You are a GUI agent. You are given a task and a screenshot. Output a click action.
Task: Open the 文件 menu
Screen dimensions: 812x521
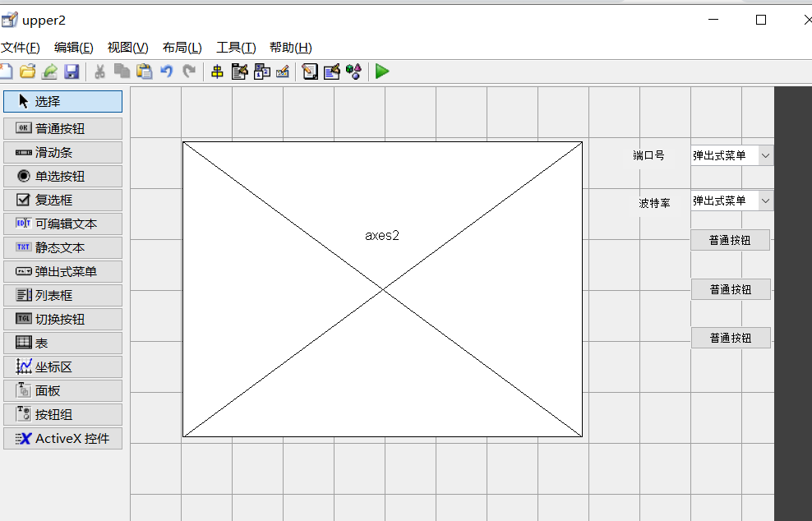18,47
